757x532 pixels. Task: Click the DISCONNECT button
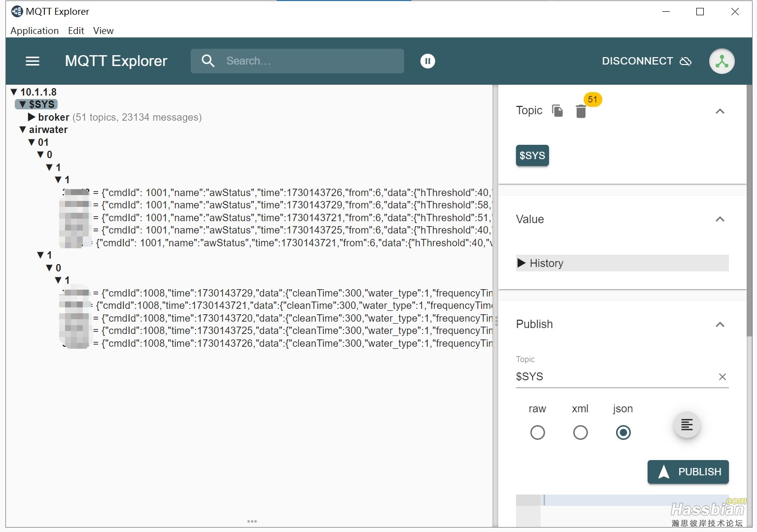click(647, 61)
